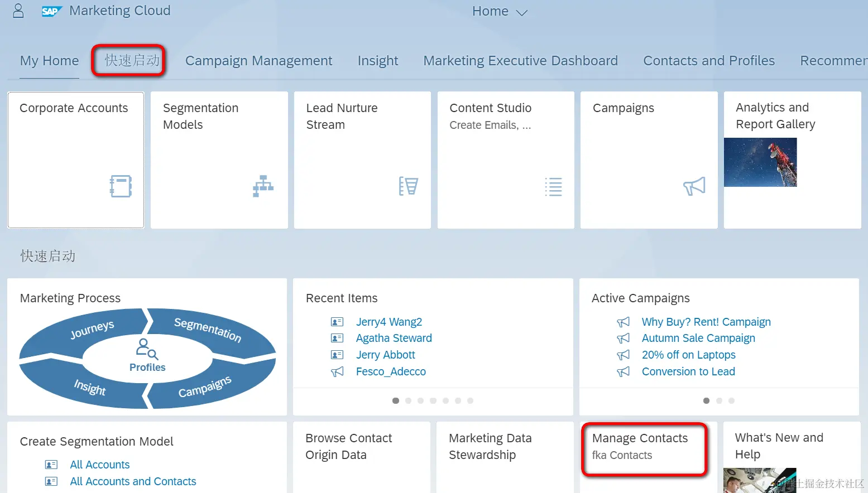Select last page dot of Recent Items
The width and height of the screenshot is (868, 493).
tap(470, 400)
